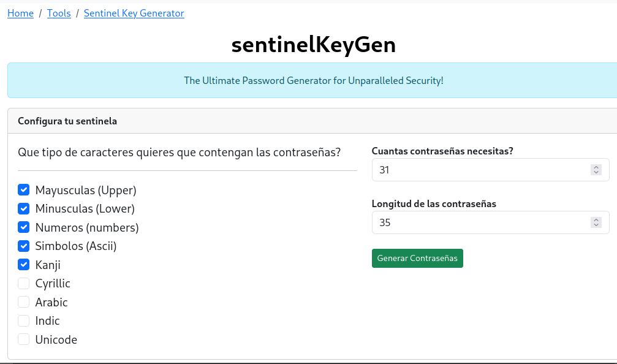
Task: Enable Indic characters checkbox
Action: pos(24,320)
